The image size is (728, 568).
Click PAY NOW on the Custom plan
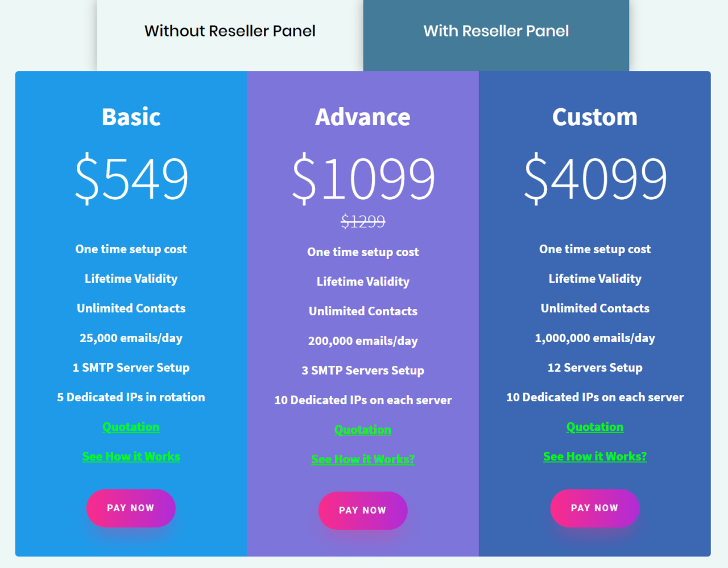(595, 508)
